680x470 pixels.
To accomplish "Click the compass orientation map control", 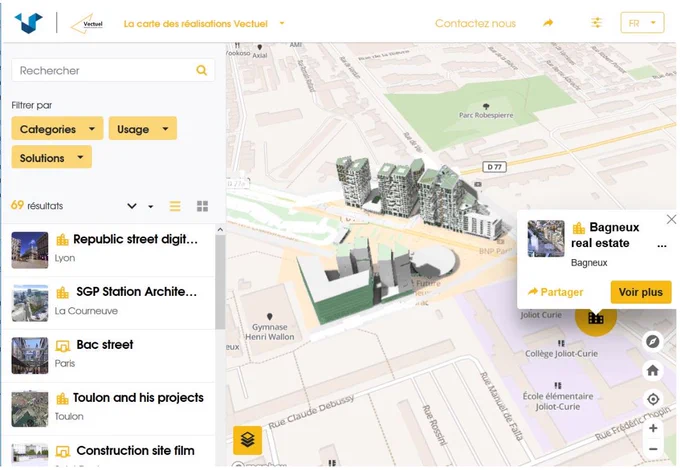I will pyautogui.click(x=653, y=341).
